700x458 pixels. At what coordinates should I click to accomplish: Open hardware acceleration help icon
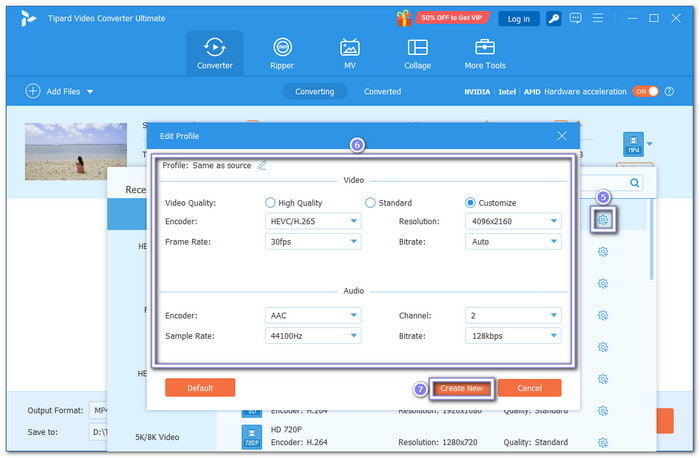pos(669,91)
